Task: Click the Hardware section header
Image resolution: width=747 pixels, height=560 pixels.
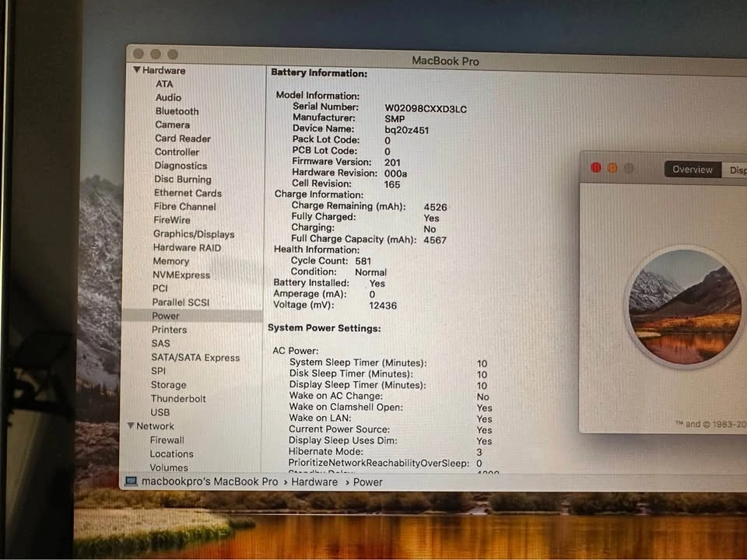Action: 164,71
